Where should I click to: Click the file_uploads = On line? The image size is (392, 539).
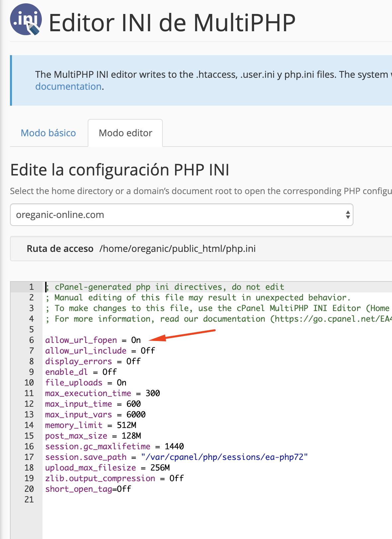tap(86, 382)
